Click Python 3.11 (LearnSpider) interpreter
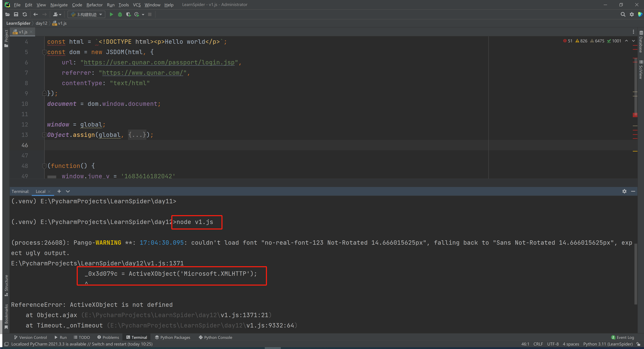 click(x=608, y=344)
